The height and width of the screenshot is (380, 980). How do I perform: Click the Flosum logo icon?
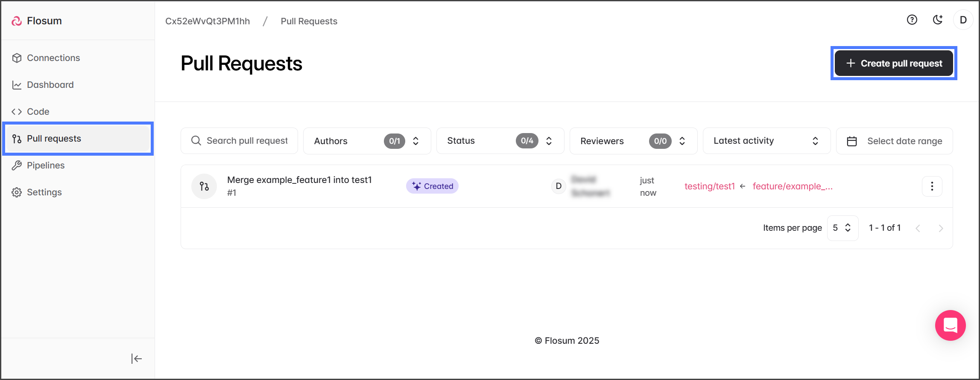17,21
